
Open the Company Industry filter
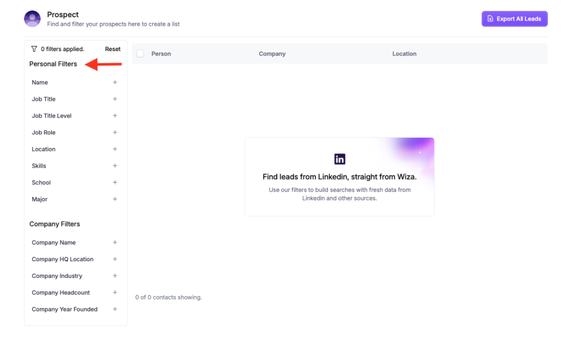(x=57, y=276)
